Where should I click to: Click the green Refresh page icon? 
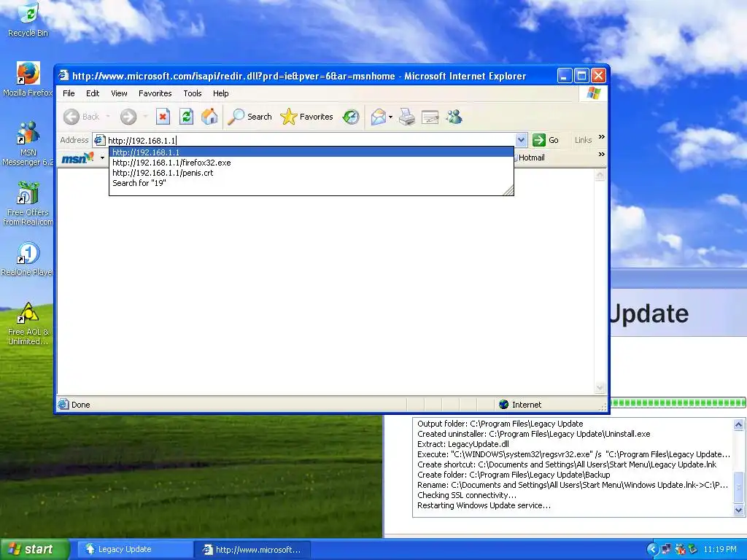click(186, 117)
